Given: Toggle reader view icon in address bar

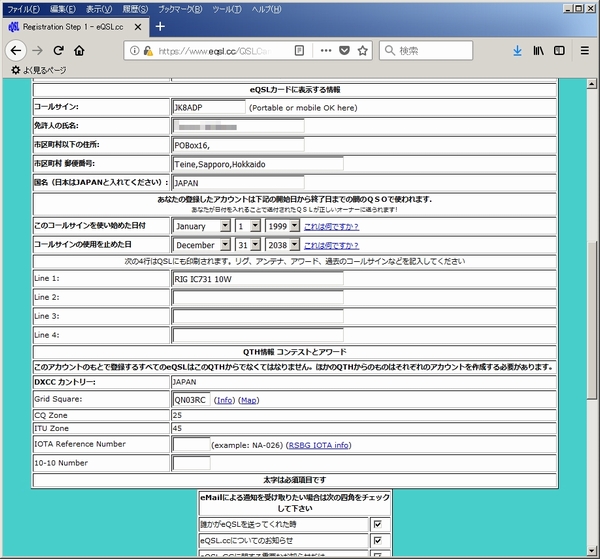Looking at the screenshot, I should 299,51.
